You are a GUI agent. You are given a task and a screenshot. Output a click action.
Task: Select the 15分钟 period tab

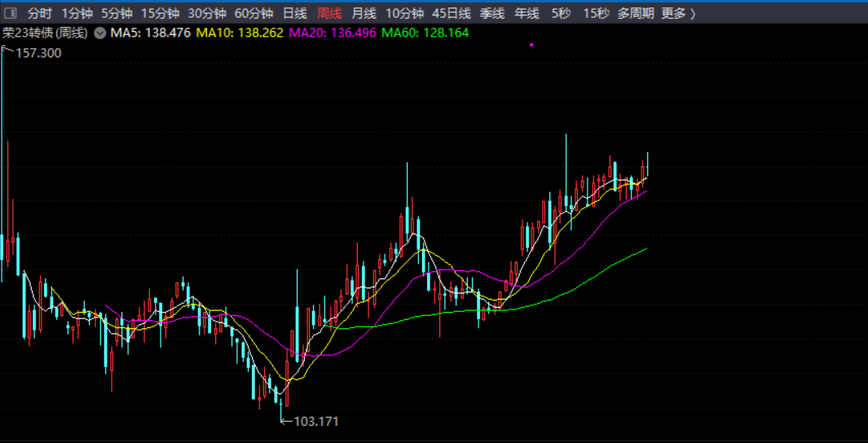click(x=160, y=14)
